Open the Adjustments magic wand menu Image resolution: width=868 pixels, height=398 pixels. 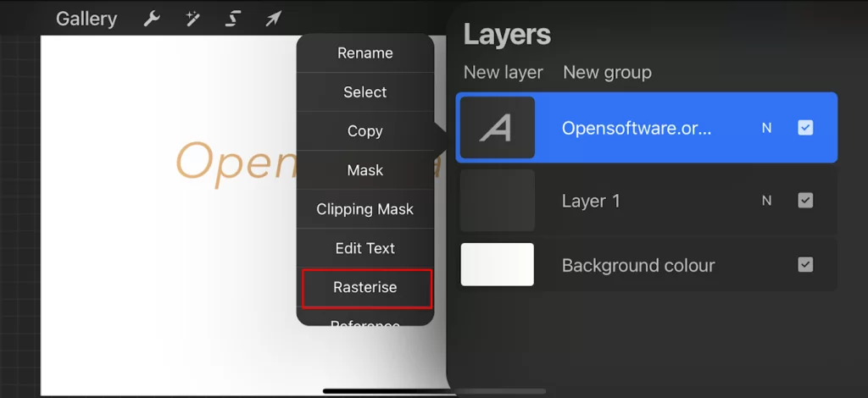[192, 19]
